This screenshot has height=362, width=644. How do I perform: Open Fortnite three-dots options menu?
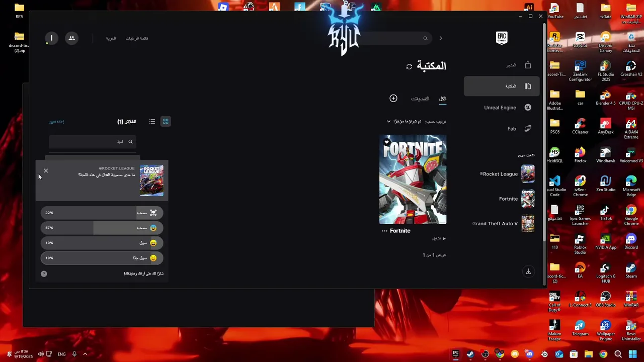tap(384, 231)
